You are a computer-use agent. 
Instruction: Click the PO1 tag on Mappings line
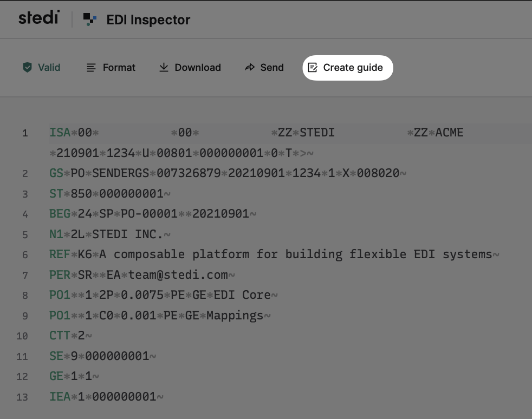[60, 316]
